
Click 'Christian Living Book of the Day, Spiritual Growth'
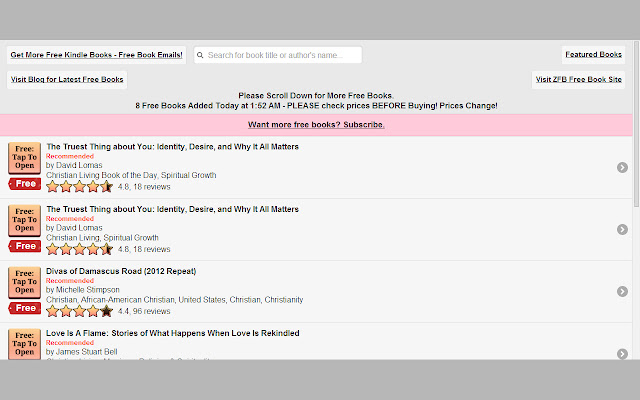click(x=131, y=175)
